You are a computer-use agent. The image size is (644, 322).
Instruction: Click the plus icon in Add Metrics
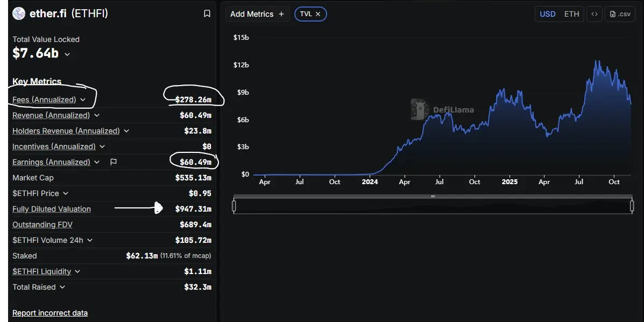pos(281,14)
